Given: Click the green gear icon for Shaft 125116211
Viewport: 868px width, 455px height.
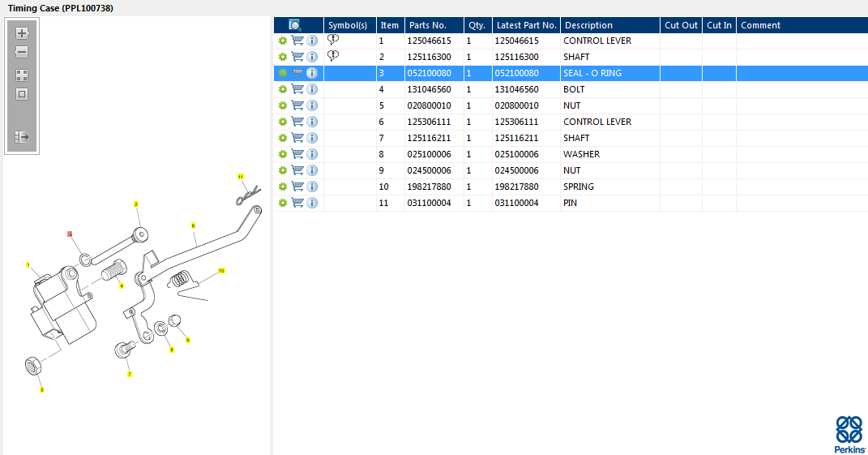Looking at the screenshot, I should pos(283,137).
